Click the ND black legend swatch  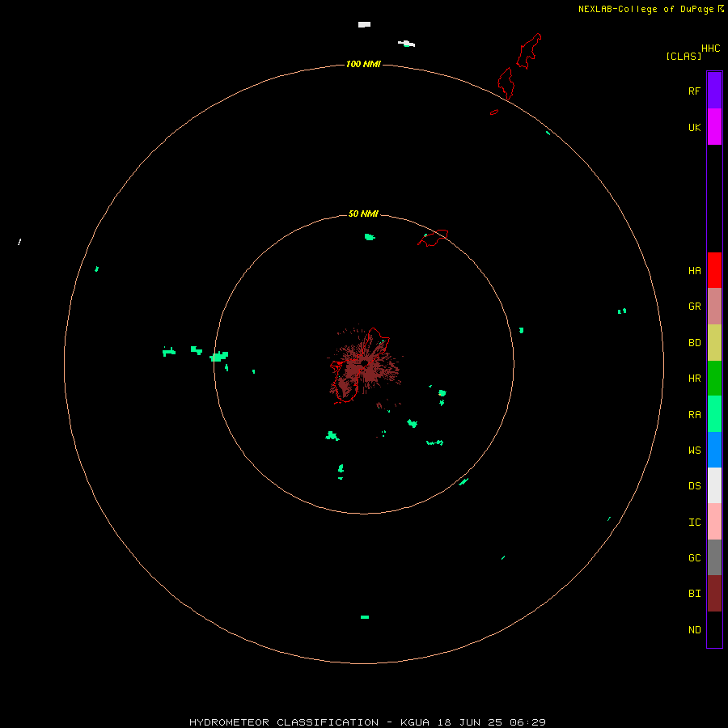[714, 629]
